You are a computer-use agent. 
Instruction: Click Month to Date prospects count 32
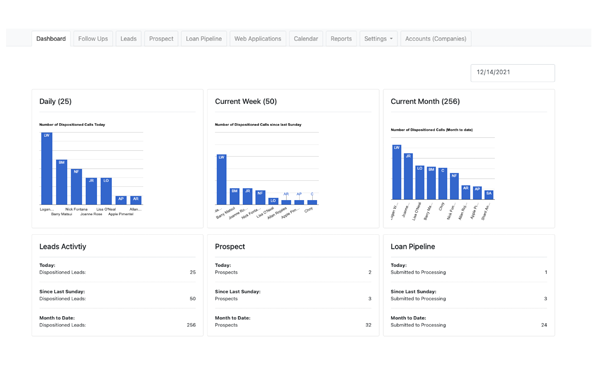tap(368, 325)
